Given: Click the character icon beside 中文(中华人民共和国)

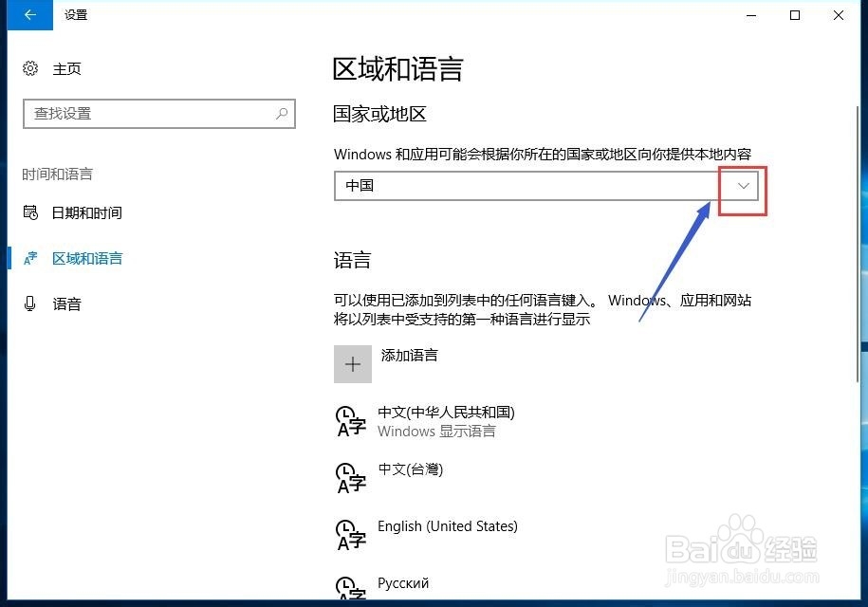Looking at the screenshot, I should click(x=350, y=421).
